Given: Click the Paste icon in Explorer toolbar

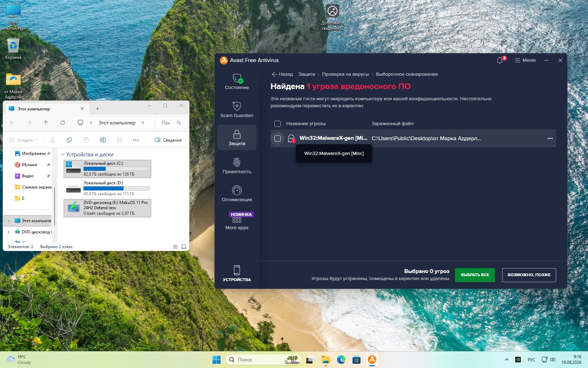Looking at the screenshot, I should point(86,140).
